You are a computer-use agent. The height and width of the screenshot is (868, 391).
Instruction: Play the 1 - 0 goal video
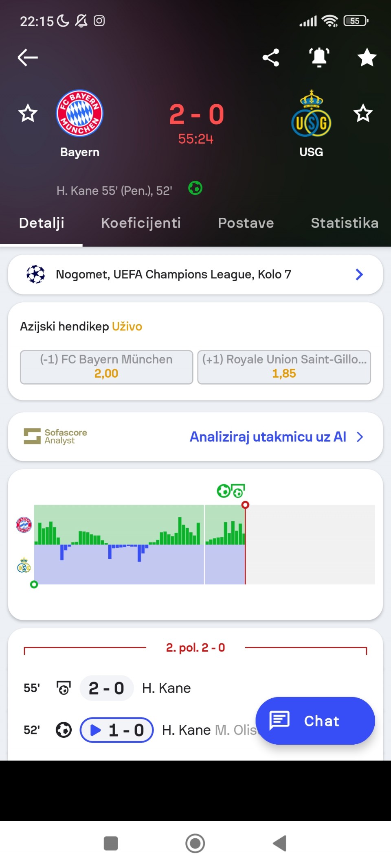click(x=116, y=730)
